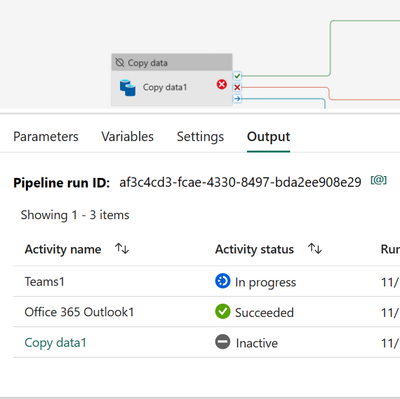Screen dimensions: 400x399
Task: Sort by Activity name arrows
Action: (122, 249)
